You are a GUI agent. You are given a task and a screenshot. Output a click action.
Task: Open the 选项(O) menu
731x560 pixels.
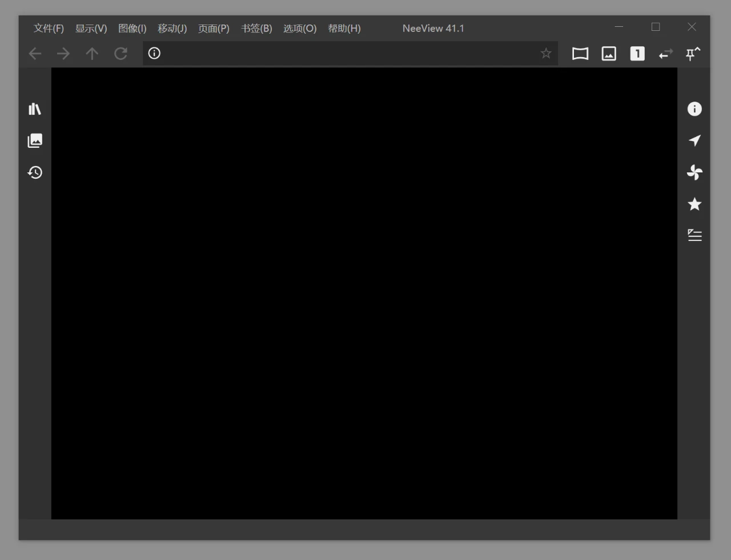point(300,29)
